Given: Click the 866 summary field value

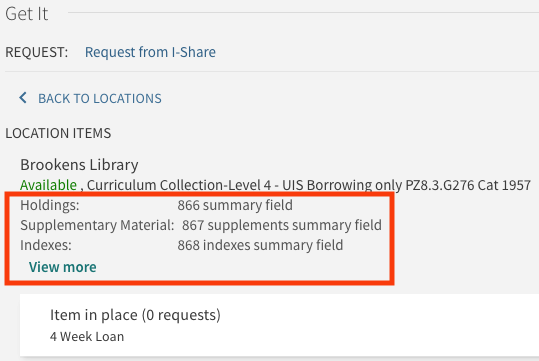Looking at the screenshot, I should tap(235, 205).
